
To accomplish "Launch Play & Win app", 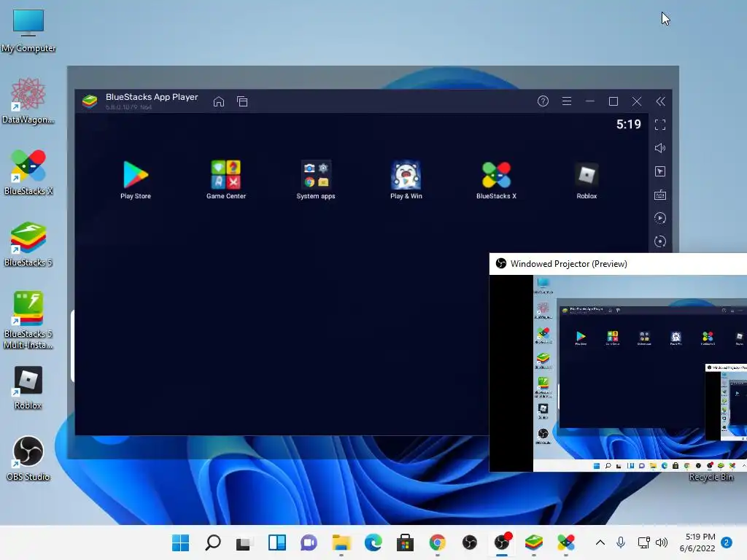I will [406, 180].
